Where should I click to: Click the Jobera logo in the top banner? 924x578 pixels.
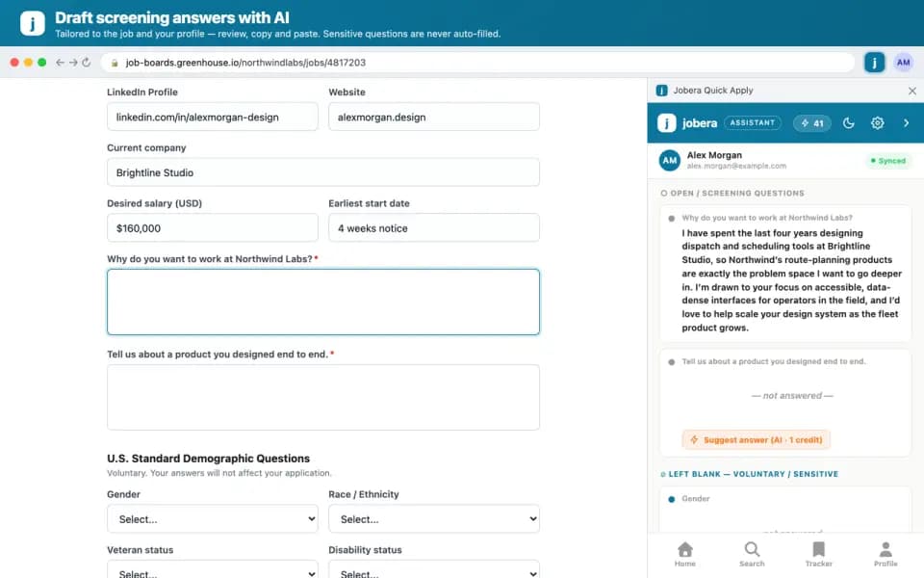(32, 23)
